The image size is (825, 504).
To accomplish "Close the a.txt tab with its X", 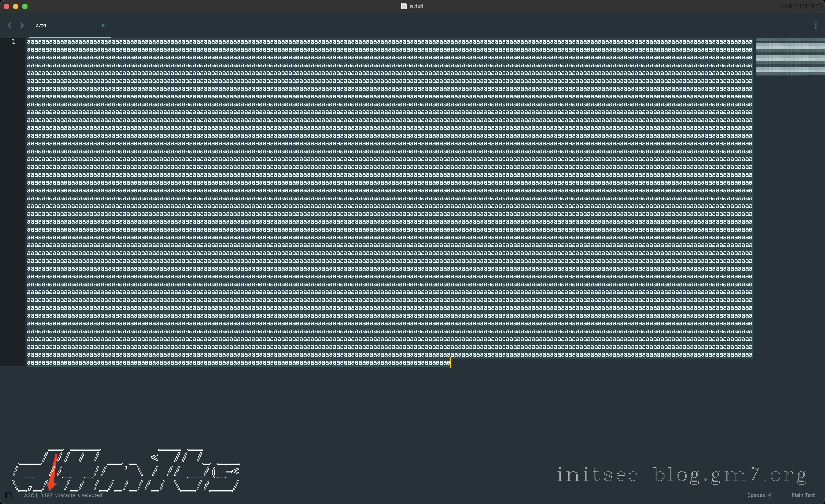I will [x=104, y=25].
